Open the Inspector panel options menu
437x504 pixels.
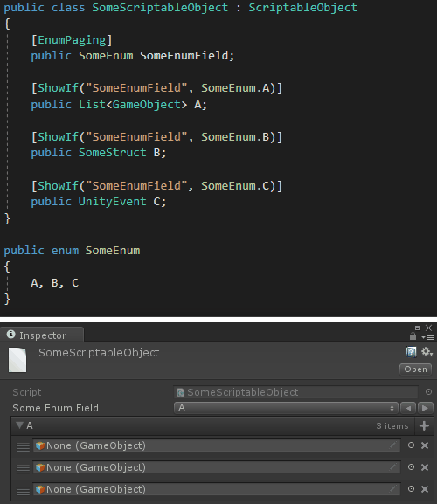pyautogui.click(x=428, y=337)
